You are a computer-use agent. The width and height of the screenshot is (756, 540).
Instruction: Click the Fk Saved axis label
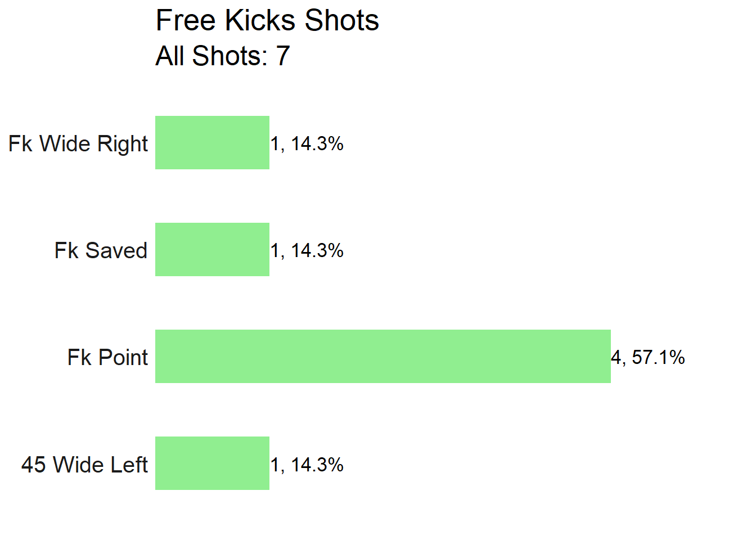pos(101,250)
